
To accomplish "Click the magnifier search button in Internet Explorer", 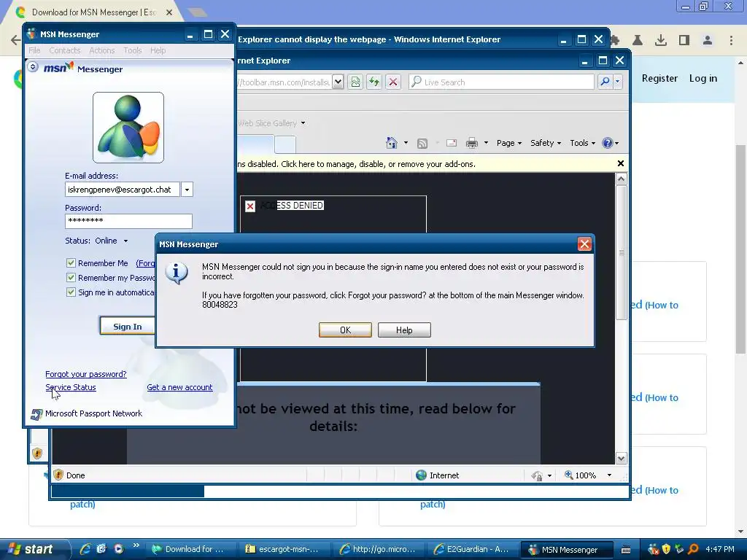I will pyautogui.click(x=605, y=82).
